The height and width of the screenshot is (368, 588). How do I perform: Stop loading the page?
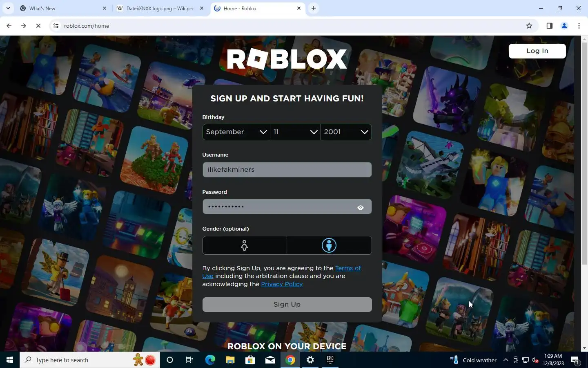click(x=38, y=26)
